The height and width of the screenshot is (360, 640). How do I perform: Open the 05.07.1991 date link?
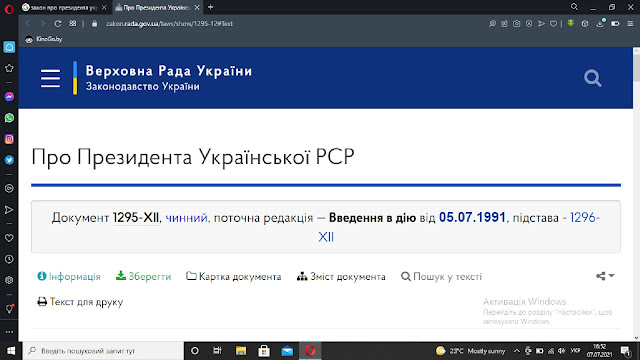tap(472, 218)
